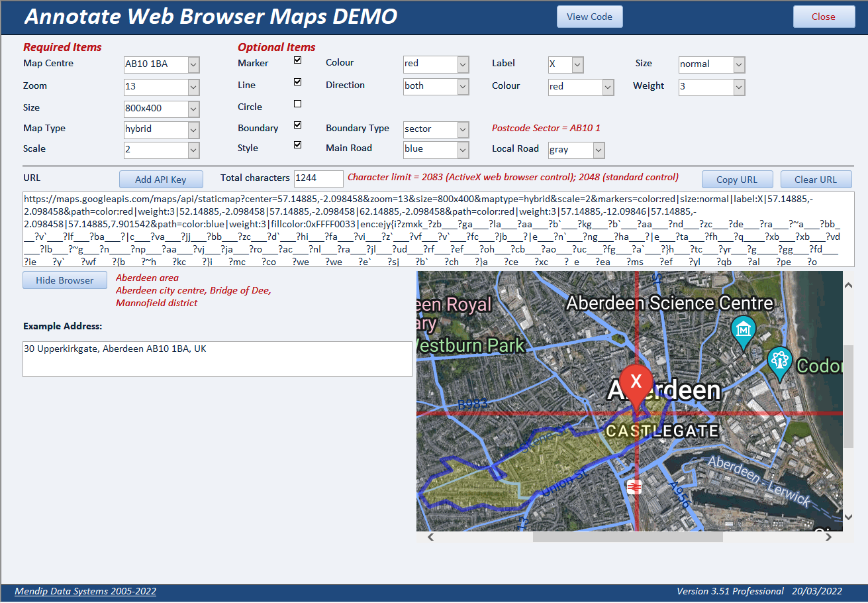Click the red X marker pin on map
The height and width of the screenshot is (603, 868).
pos(636,388)
